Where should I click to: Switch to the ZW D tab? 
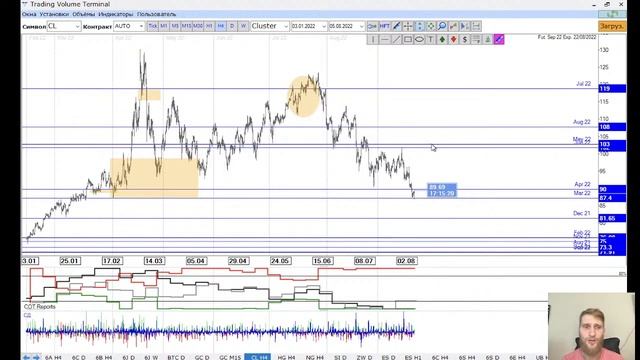click(x=364, y=358)
